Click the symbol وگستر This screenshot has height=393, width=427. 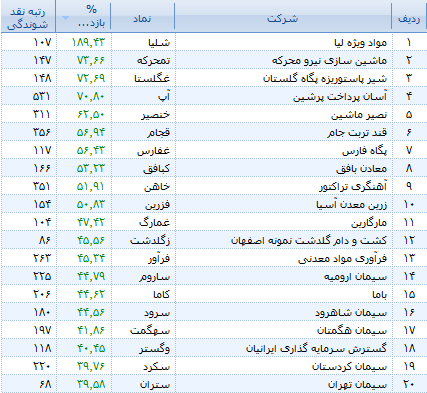click(x=155, y=349)
